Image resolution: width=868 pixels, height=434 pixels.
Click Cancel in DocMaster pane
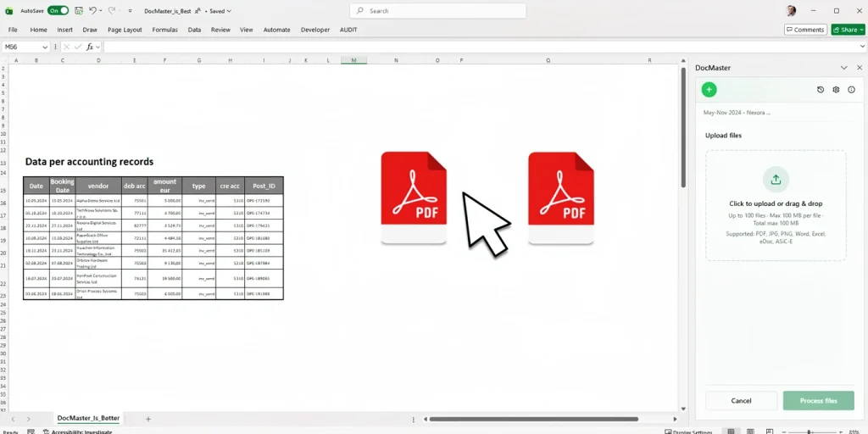[741, 401]
